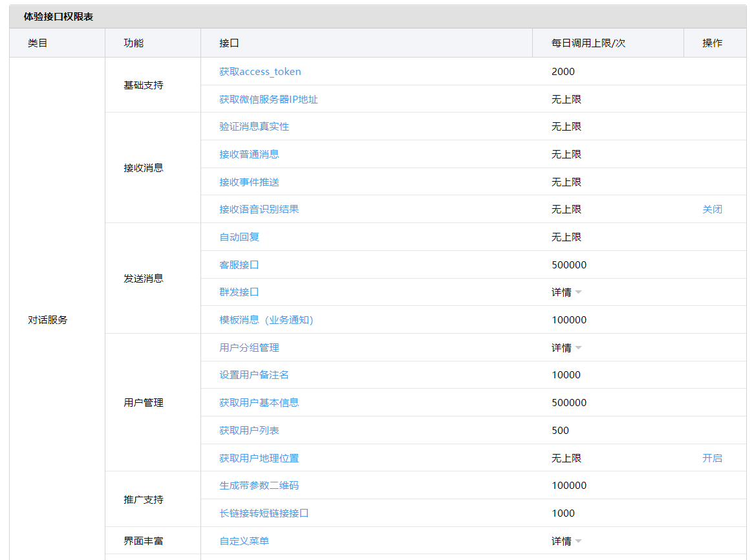754x560 pixels.
Task: Click the 对话服务 category cell
Action: pyautogui.click(x=48, y=319)
